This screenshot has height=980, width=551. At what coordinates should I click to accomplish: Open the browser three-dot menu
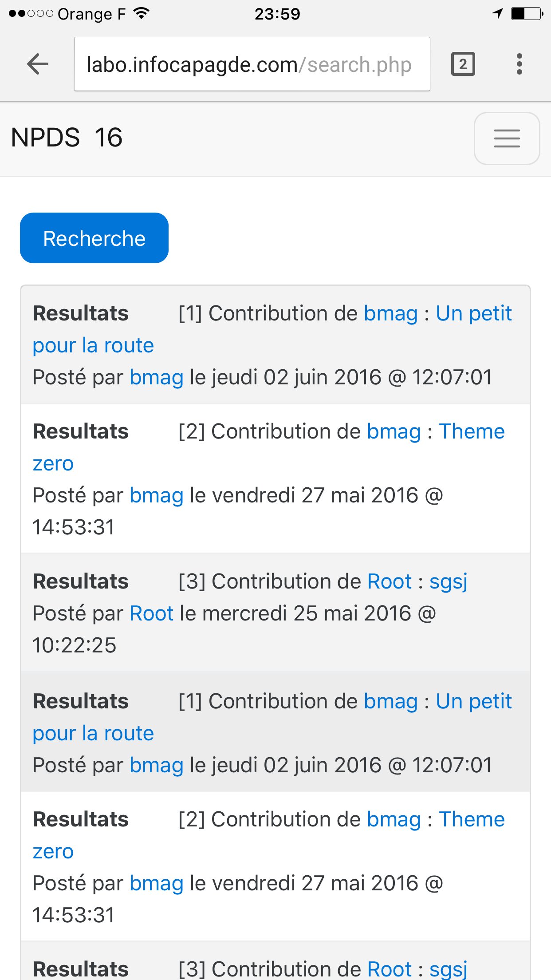[x=519, y=64]
